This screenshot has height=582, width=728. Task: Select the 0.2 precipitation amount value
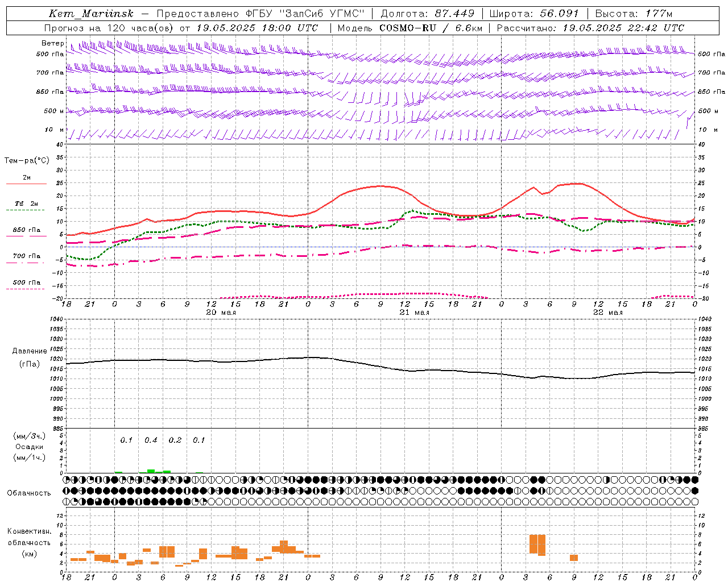175,440
